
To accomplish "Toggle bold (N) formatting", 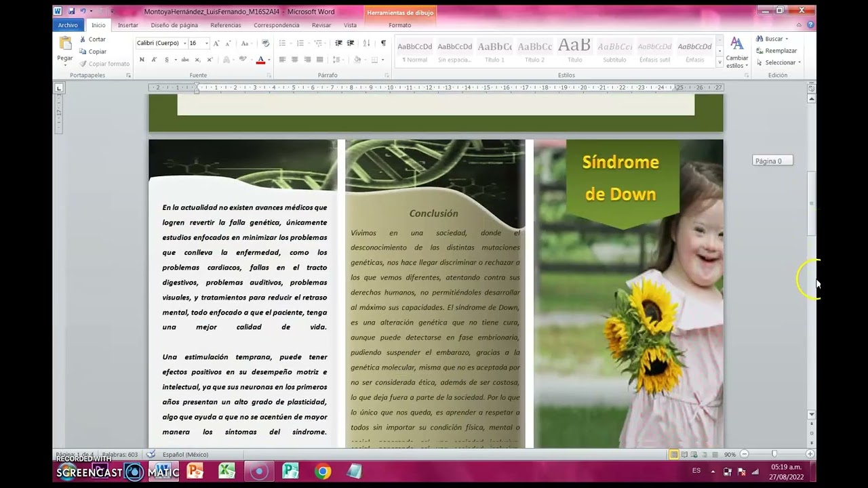I will point(142,60).
